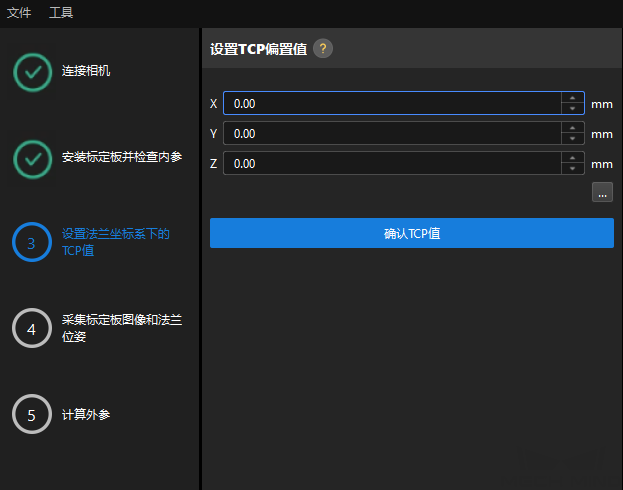Select the step 5 circle icon
Image resolution: width=623 pixels, height=490 pixels.
click(32, 414)
